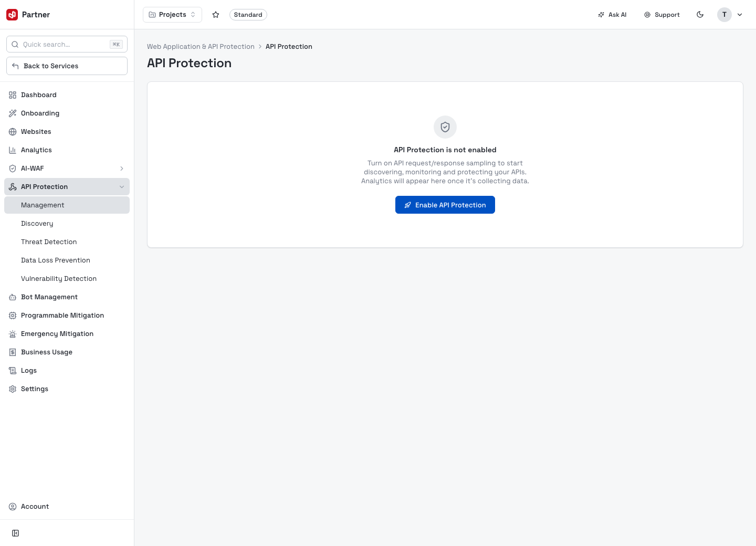Image resolution: width=756 pixels, height=546 pixels.
Task: Favorite this page with star icon
Action: (216, 15)
